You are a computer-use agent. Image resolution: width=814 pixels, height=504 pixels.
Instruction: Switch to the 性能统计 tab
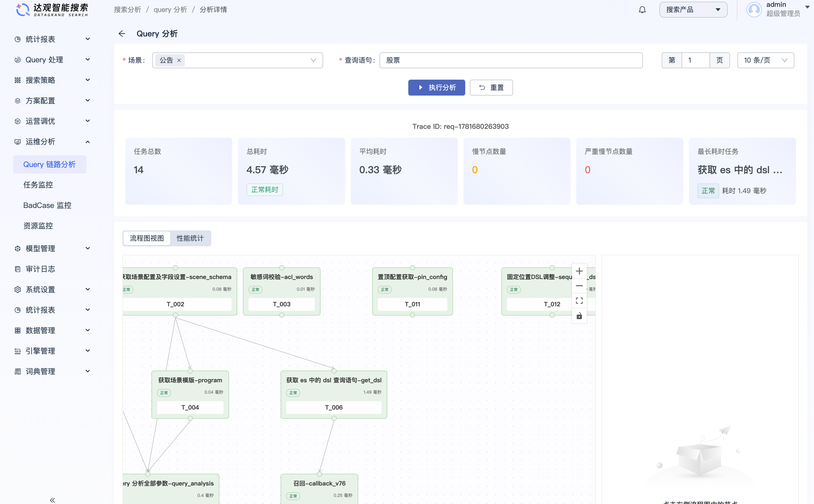coord(190,238)
